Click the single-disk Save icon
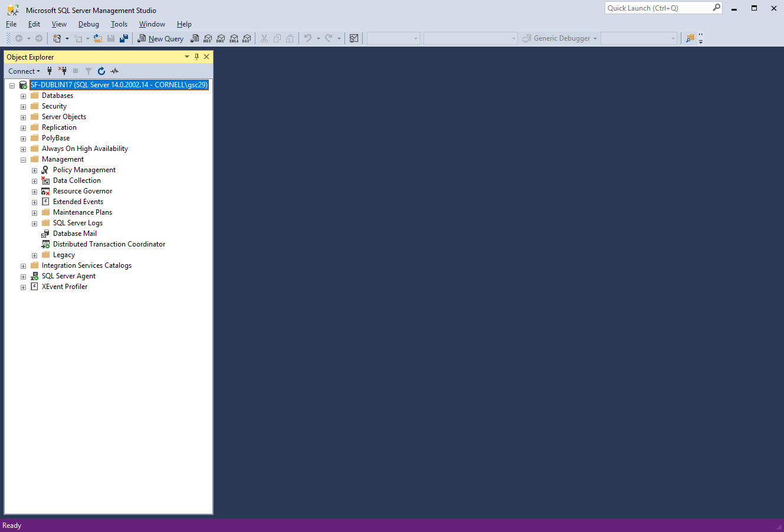This screenshot has height=532, width=784. [111, 38]
